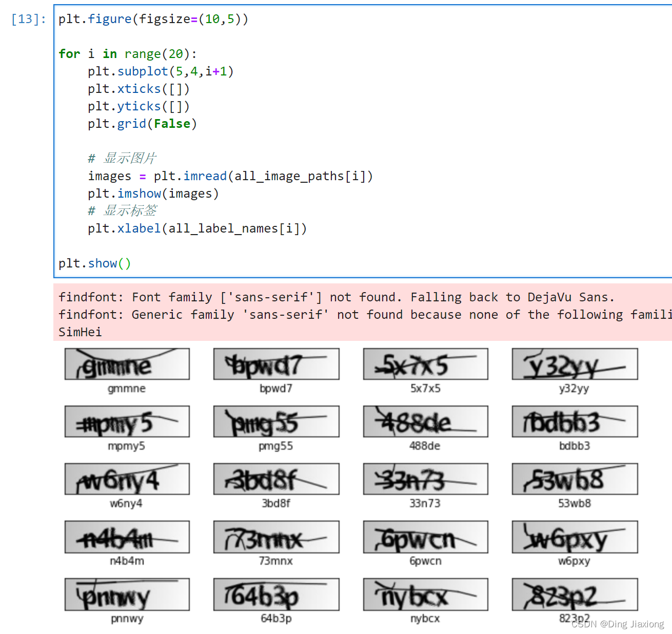Click the gmmne captcha image
The height and width of the screenshot is (634, 672).
click(127, 364)
